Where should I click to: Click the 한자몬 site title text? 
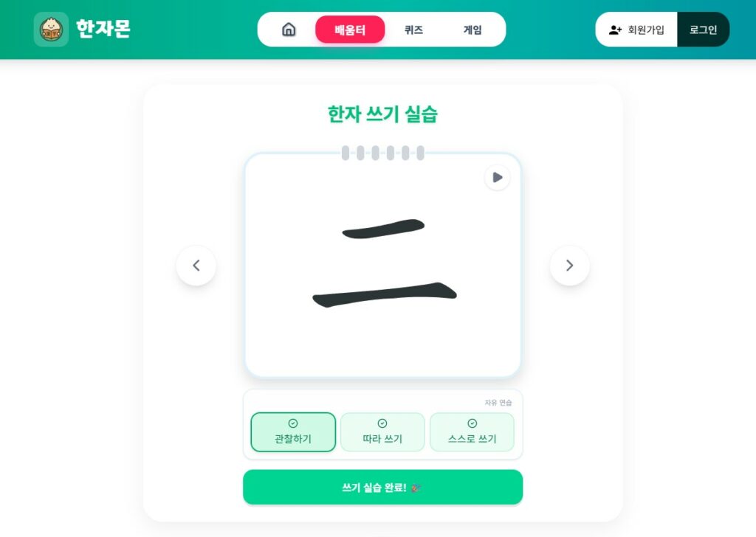[x=103, y=29]
